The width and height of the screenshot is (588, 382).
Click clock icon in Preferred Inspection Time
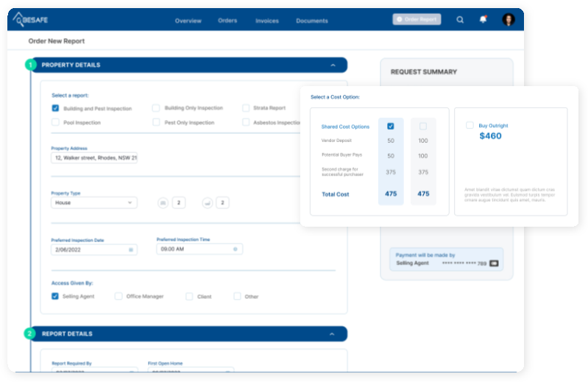[x=235, y=250]
